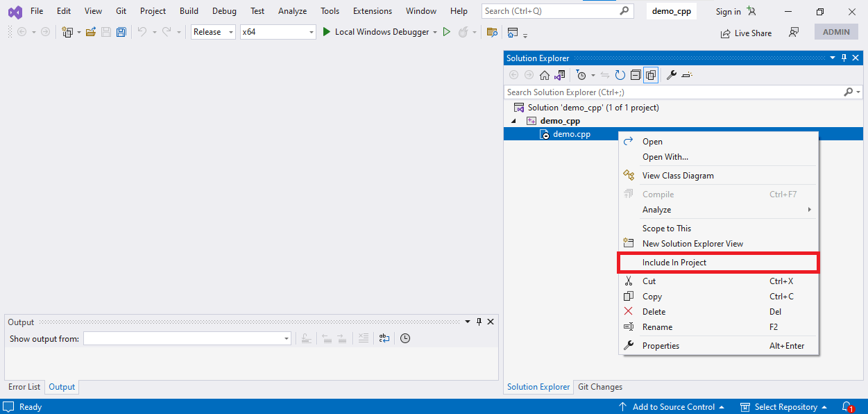868x414 pixels.
Task: Click the window layout toolbar icon
Action: [513, 32]
